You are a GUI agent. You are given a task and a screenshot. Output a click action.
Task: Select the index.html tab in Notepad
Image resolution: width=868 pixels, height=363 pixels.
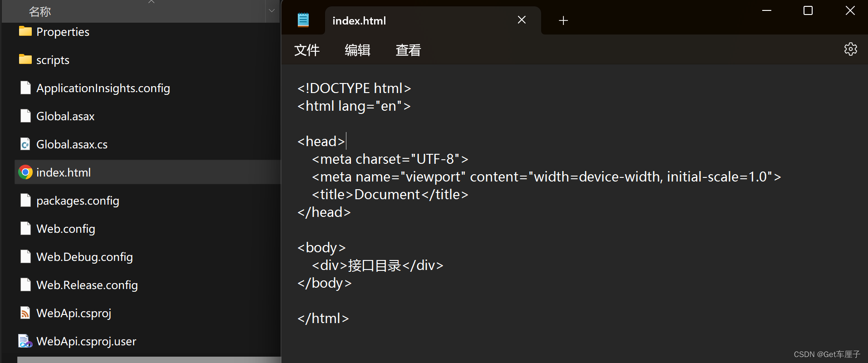433,20
